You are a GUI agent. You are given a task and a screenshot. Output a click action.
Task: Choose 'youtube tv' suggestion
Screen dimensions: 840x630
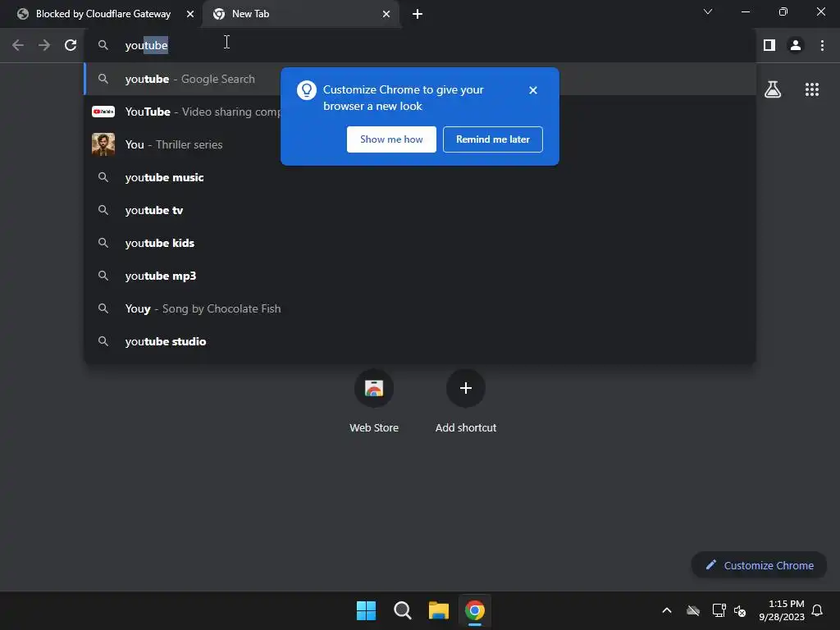tap(420, 210)
